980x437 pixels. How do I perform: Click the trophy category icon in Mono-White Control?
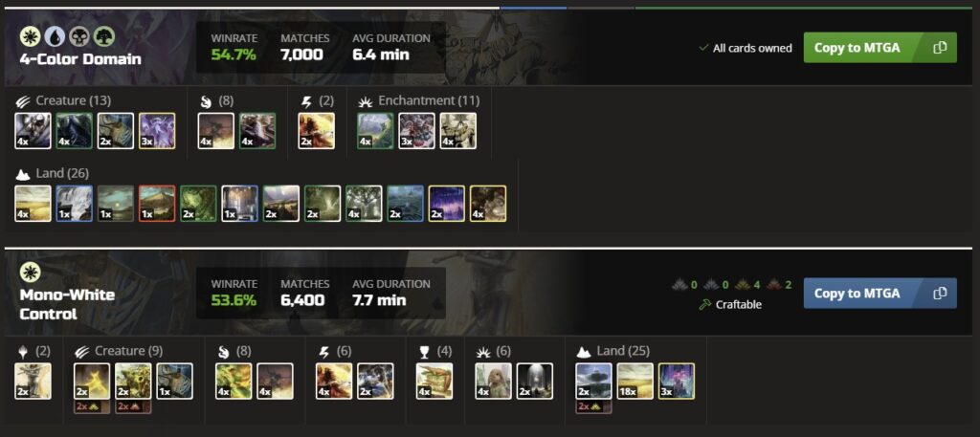[x=424, y=352]
